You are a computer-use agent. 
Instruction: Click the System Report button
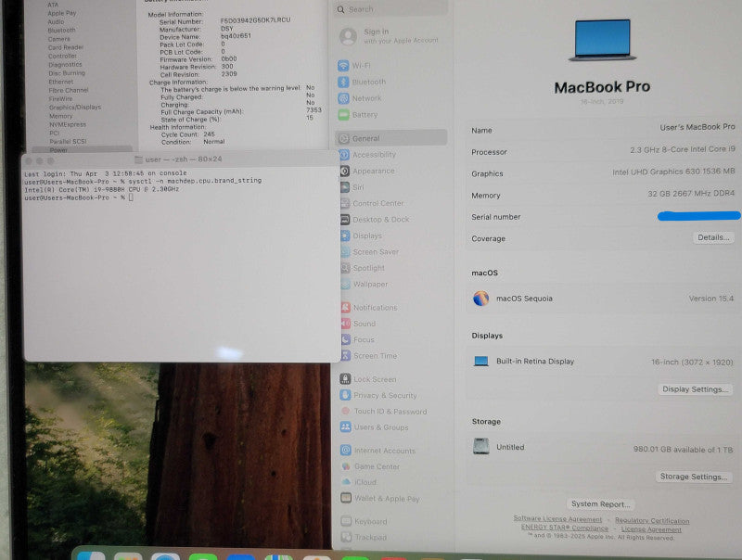pyautogui.click(x=600, y=503)
